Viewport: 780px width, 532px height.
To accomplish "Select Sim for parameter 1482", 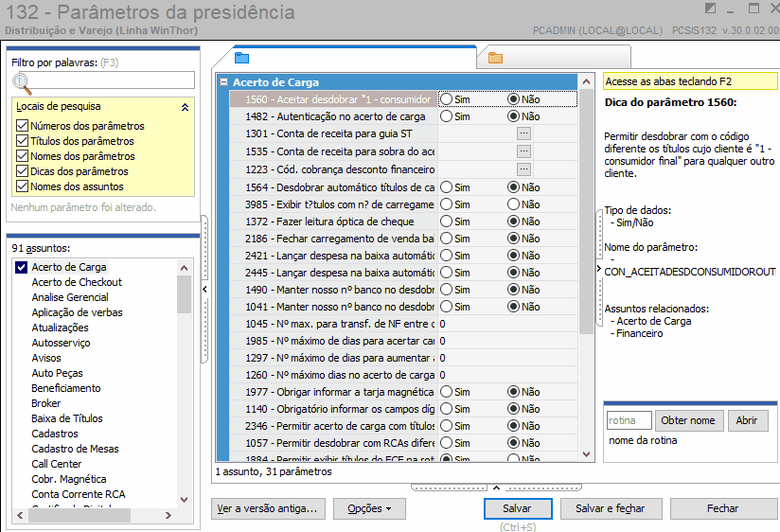I will [x=447, y=115].
